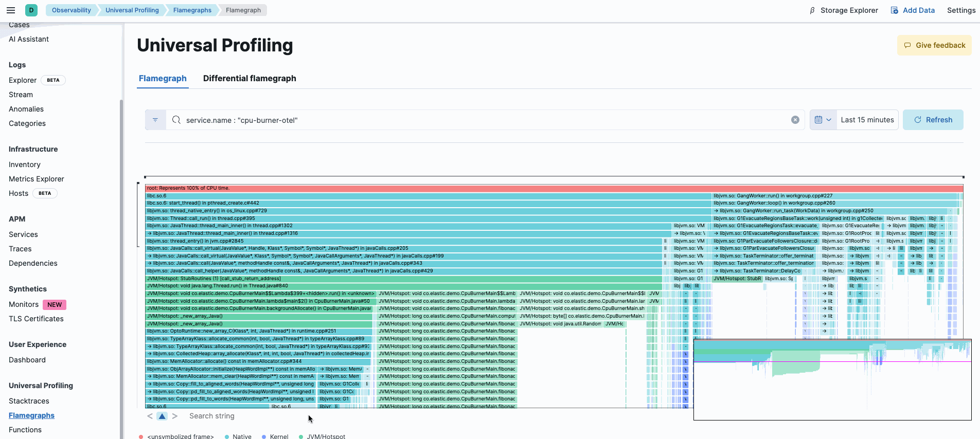The height and width of the screenshot is (439, 980).
Task: Click the flamegraph Search string field
Action: 242,416
